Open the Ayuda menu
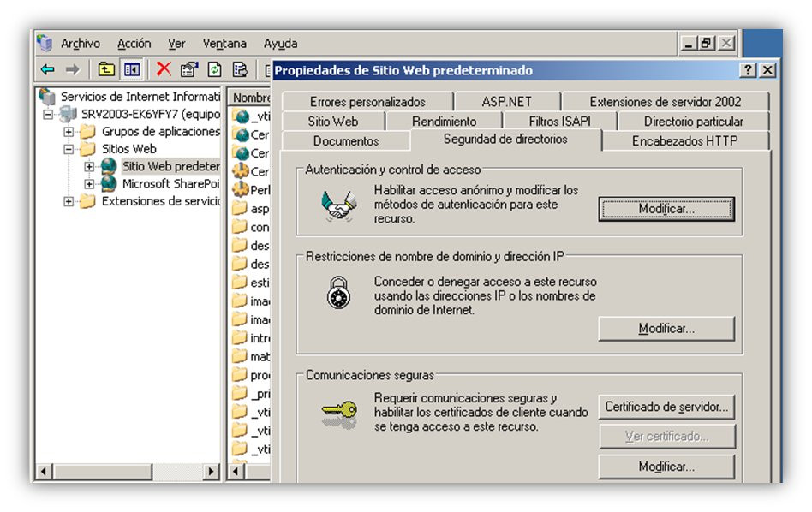 click(x=280, y=44)
